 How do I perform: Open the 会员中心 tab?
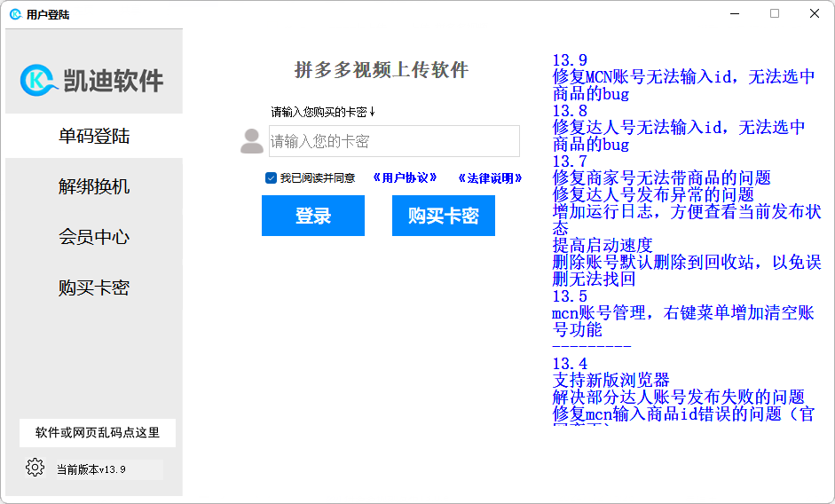coord(94,237)
